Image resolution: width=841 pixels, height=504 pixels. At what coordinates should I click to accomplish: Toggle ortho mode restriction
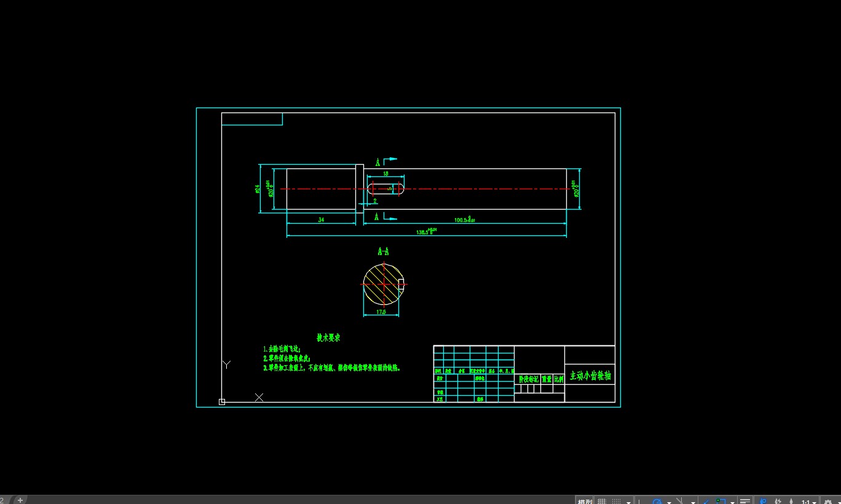639,499
